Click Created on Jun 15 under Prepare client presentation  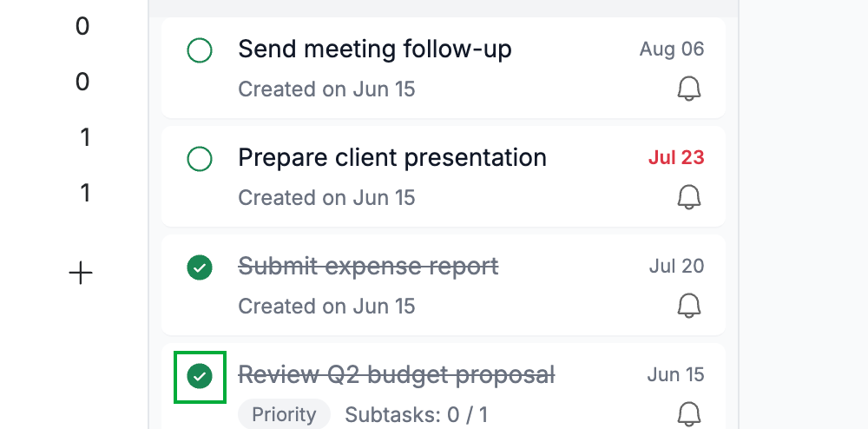click(x=326, y=198)
